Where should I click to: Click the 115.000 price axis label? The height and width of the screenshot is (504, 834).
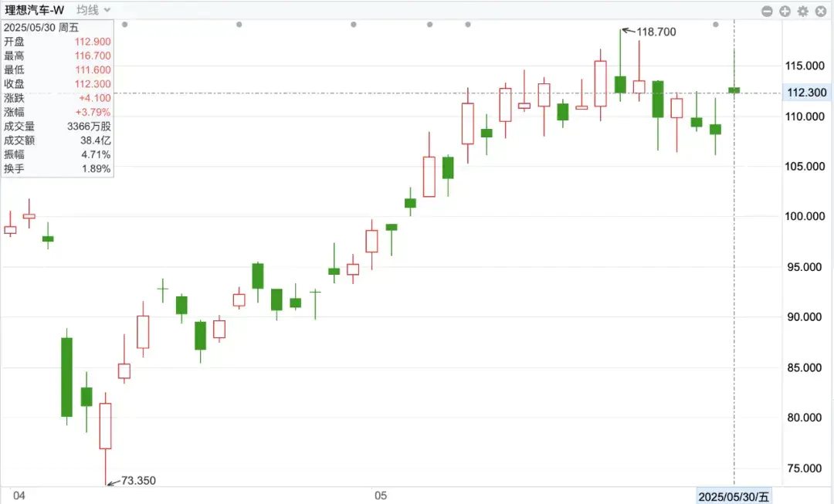805,66
